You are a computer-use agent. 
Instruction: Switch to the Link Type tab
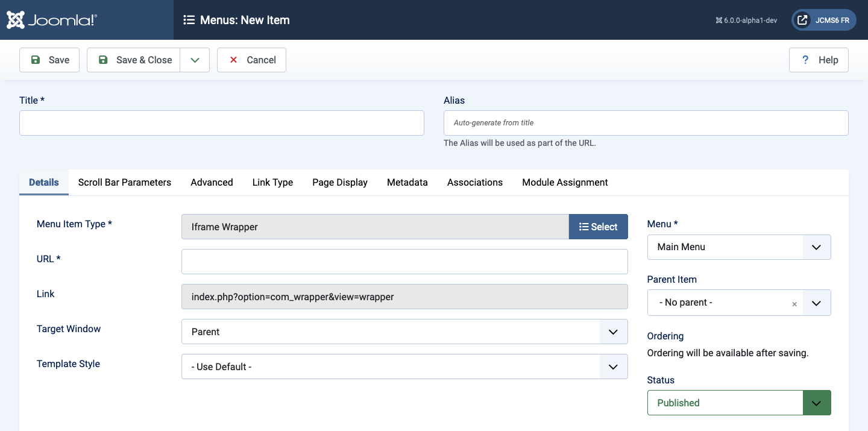(272, 182)
